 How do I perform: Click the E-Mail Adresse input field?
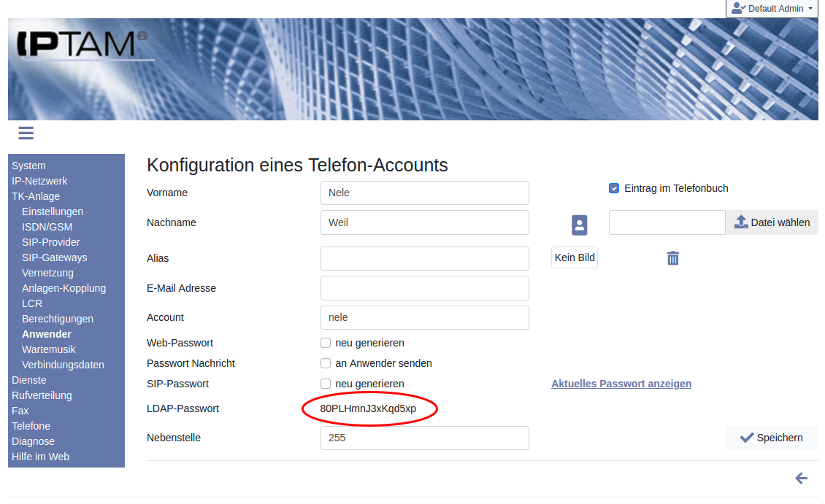pos(424,288)
